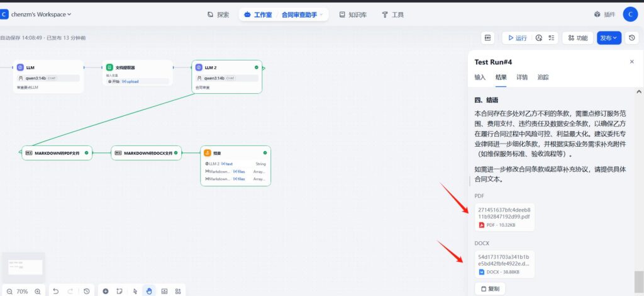
Task: Activate the hand pan tool
Action: click(x=149, y=292)
